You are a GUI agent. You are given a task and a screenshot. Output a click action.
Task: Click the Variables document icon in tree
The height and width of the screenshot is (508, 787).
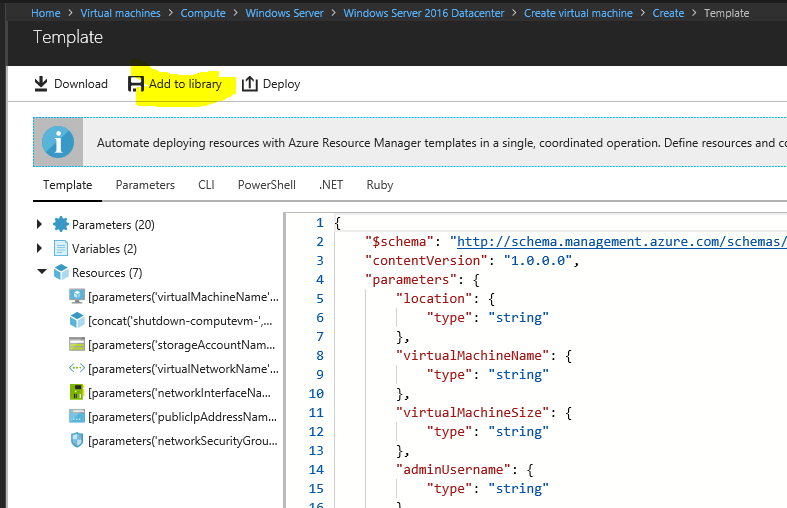(61, 248)
